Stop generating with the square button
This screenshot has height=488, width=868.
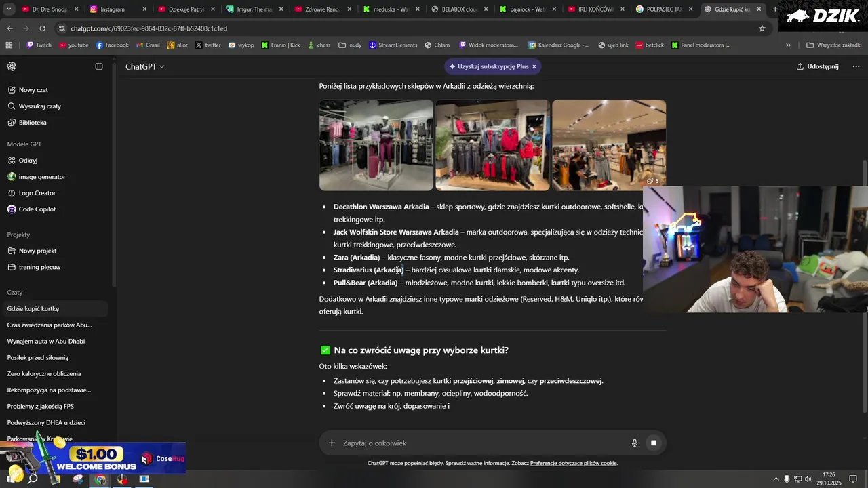click(654, 443)
